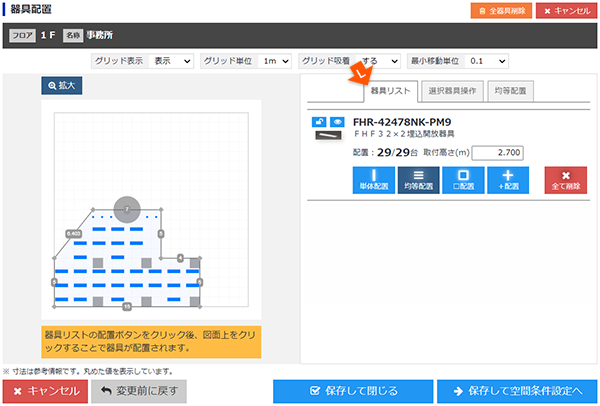Click the 15 dimension label at plan bottom
Image resolution: width=600 pixels, height=406 pixels.
[127, 307]
